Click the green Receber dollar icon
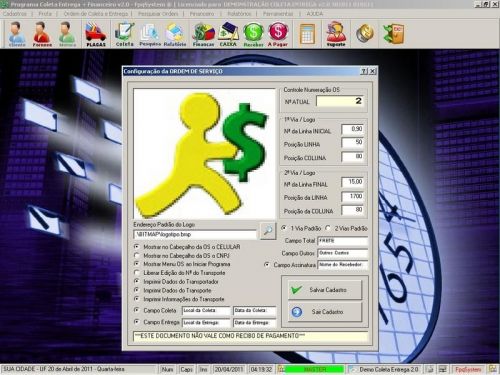This screenshot has height=375, width=500. [253, 34]
